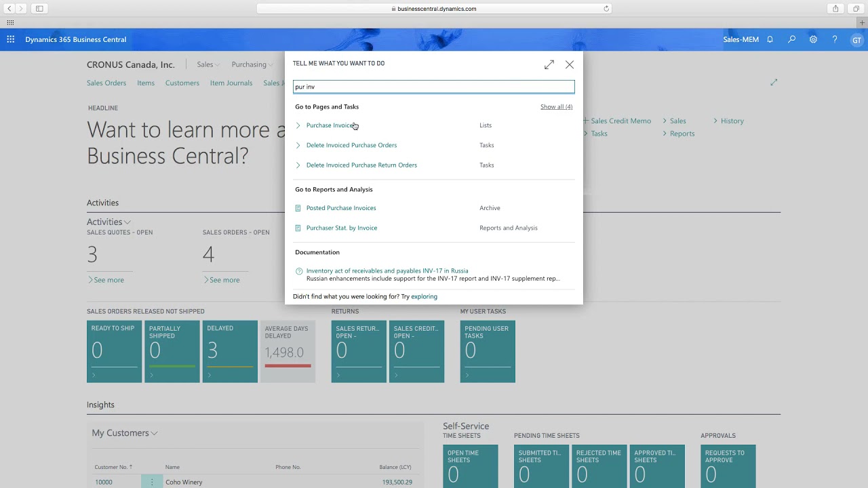Image resolution: width=868 pixels, height=488 pixels.
Task: Reload the page using the refresh icon
Action: (x=606, y=9)
